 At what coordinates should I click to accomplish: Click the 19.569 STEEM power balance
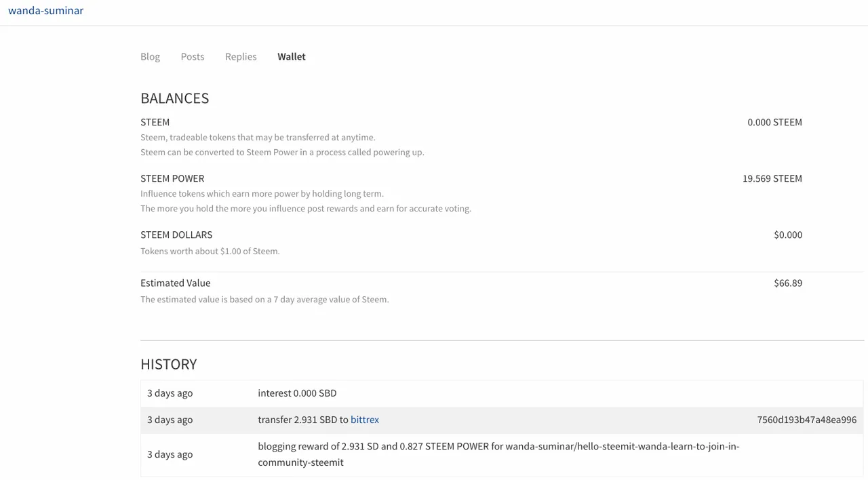click(x=772, y=178)
